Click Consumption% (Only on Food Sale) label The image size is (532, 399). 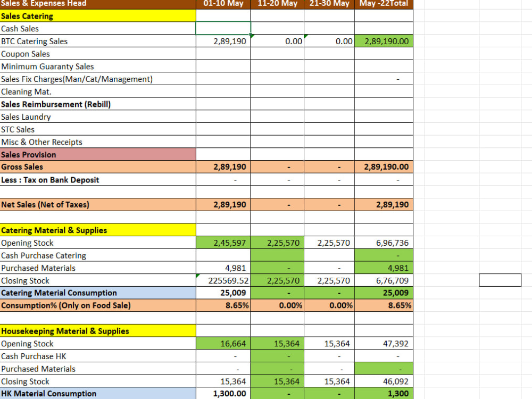tap(66, 305)
